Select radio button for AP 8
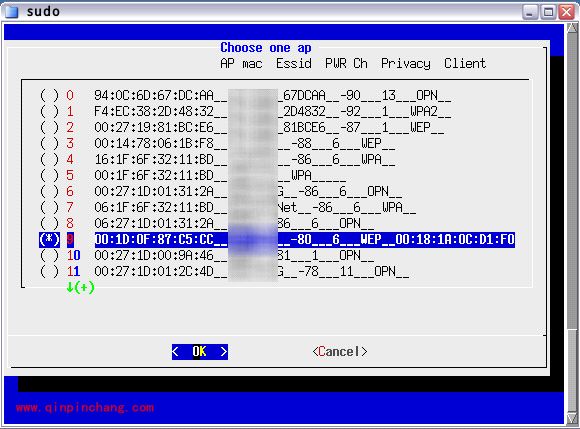Screen dimensions: 580x429 (x=49, y=223)
